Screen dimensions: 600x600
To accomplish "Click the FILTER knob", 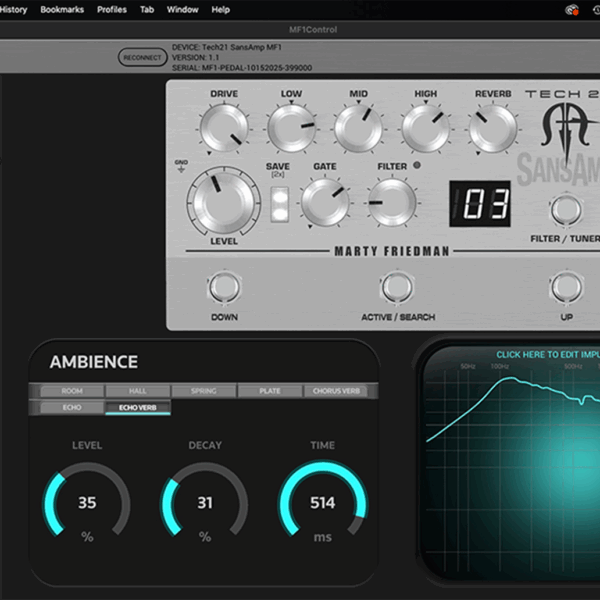I will coord(391,203).
